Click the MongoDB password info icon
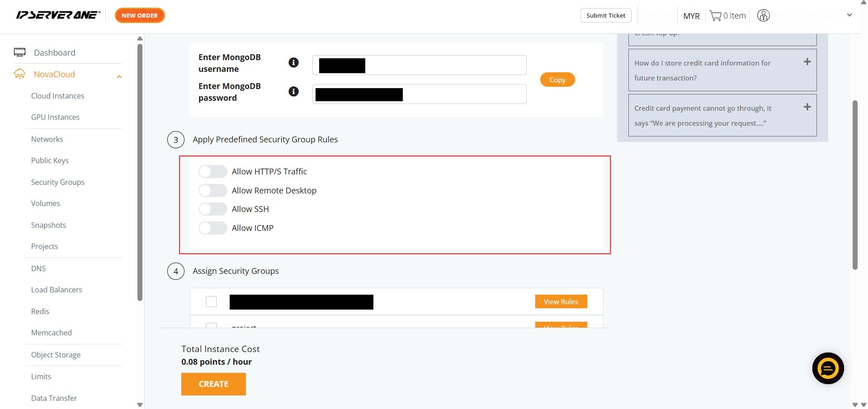This screenshot has height=409, width=868. click(x=293, y=92)
